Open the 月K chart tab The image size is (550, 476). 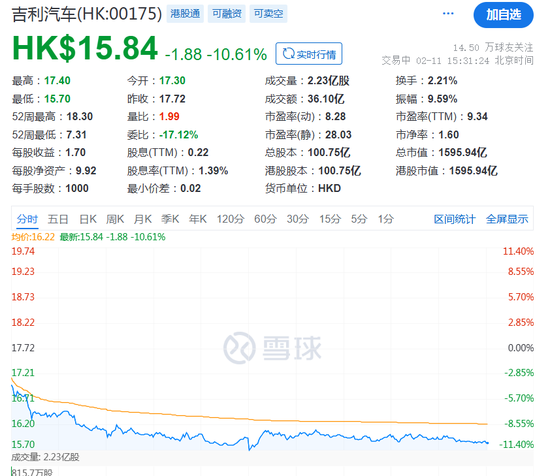[143, 219]
